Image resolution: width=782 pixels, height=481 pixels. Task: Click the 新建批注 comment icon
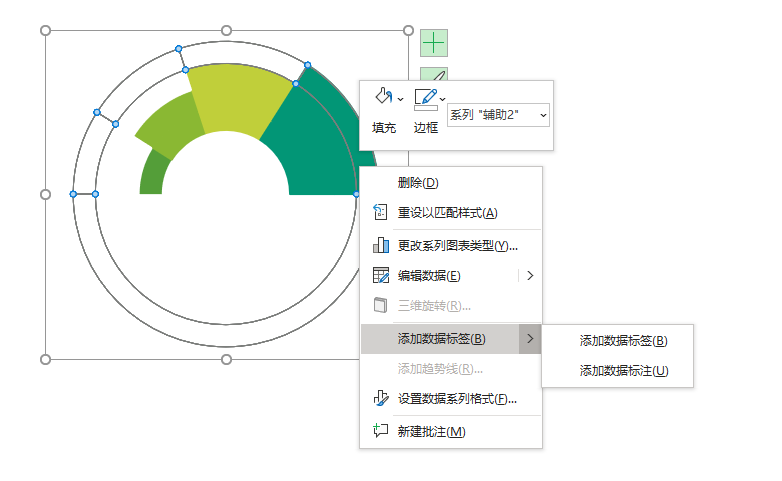pos(380,431)
